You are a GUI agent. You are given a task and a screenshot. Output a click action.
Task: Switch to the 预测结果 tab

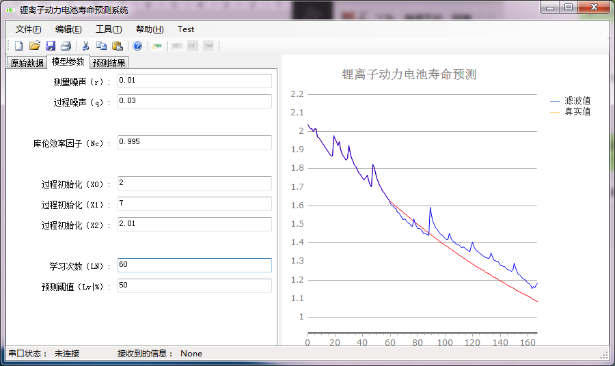(x=109, y=63)
